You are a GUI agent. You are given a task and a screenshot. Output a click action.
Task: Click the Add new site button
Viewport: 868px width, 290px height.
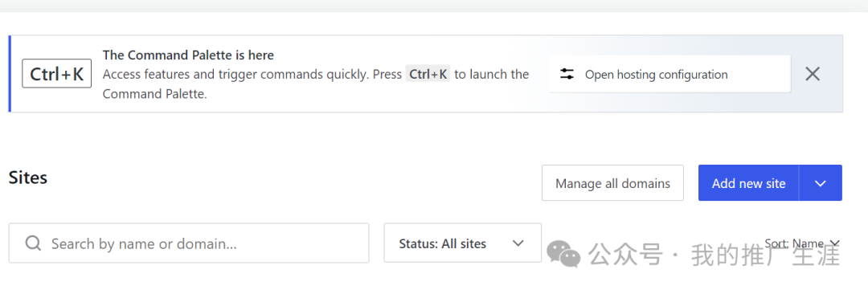748,183
